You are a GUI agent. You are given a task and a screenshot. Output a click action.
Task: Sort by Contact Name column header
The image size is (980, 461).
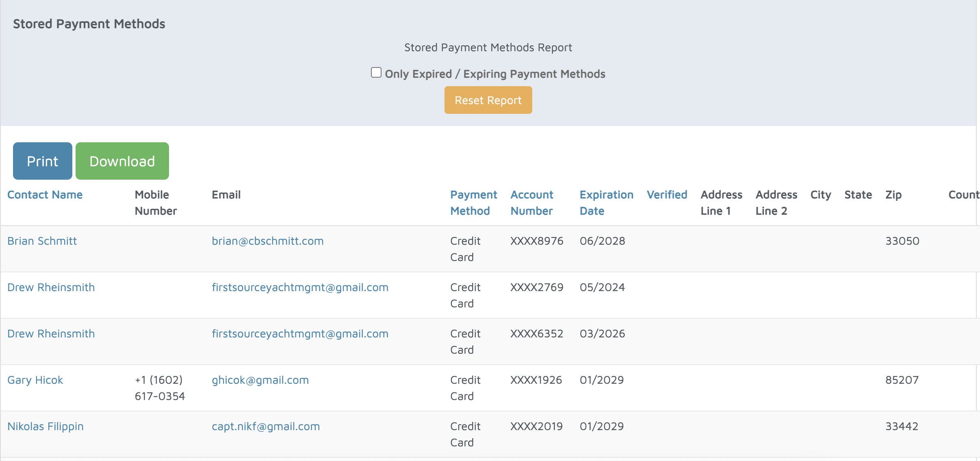click(x=45, y=195)
